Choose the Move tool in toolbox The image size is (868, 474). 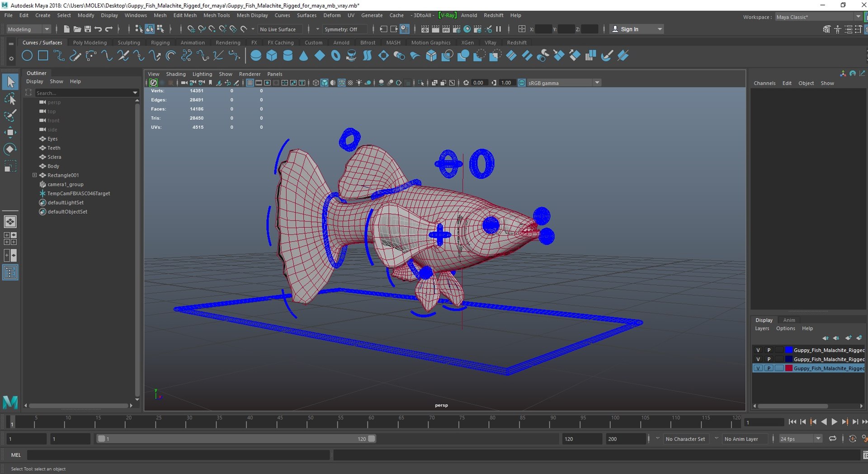tap(10, 132)
